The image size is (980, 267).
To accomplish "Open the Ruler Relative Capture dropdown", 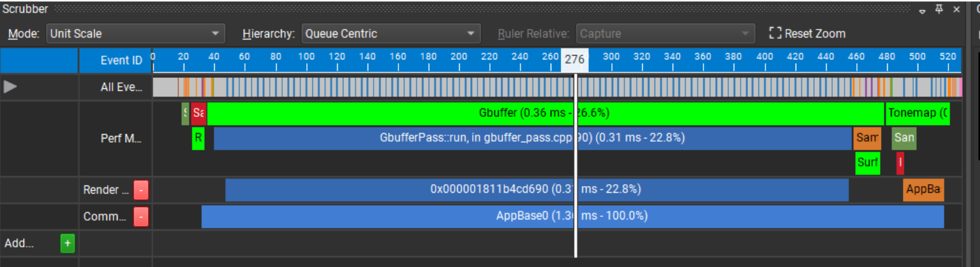I will click(x=664, y=33).
